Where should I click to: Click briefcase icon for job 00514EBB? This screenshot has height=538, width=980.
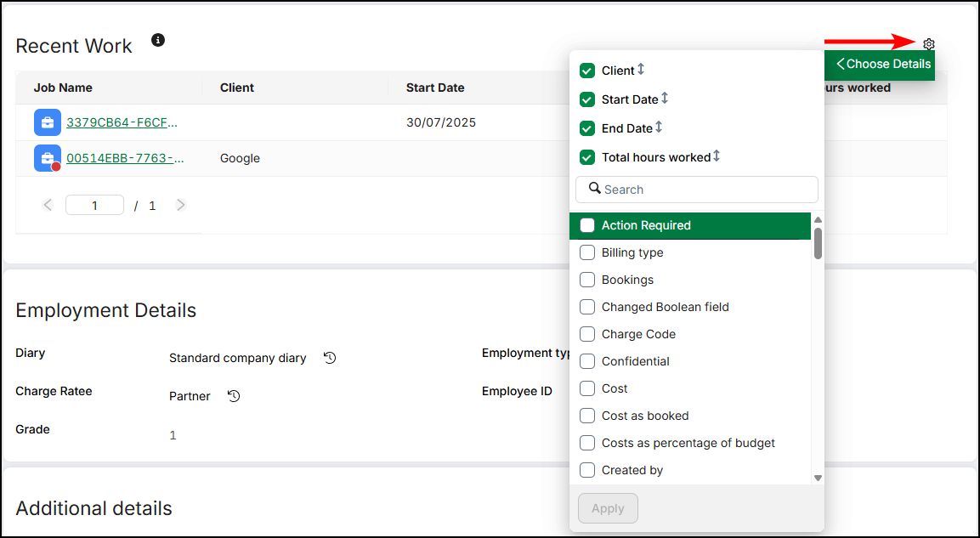(x=48, y=158)
